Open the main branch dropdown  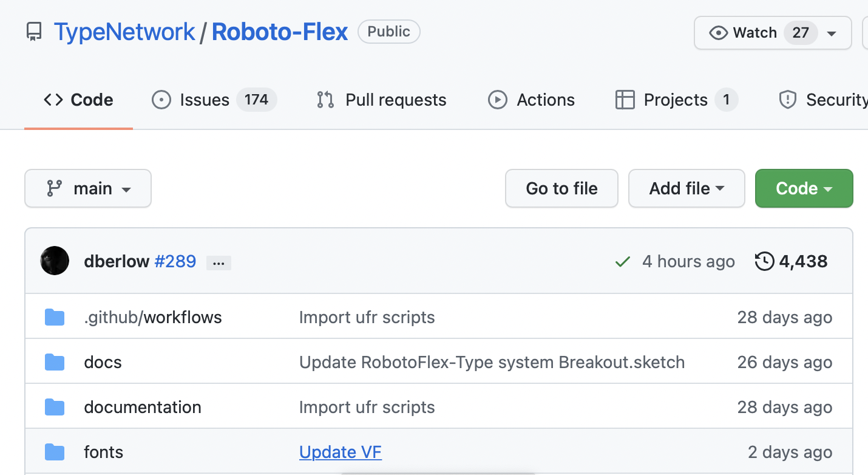[x=88, y=188]
